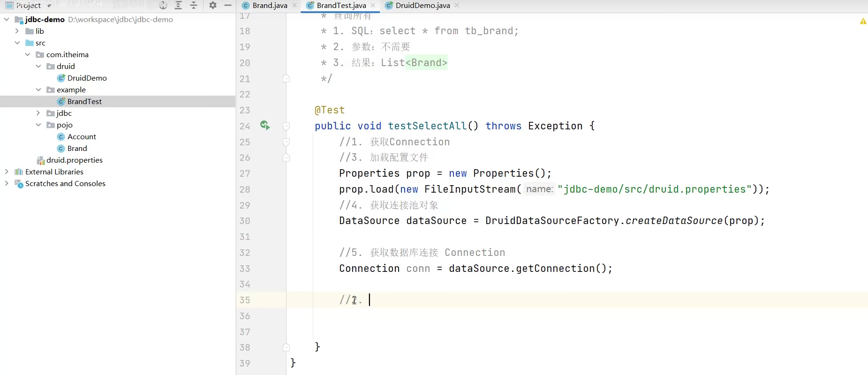Click the pojo package folder icon

[x=51, y=125]
